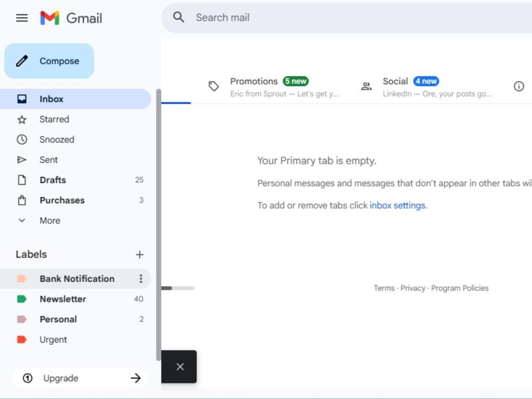Click the Upgrade button

[80, 378]
